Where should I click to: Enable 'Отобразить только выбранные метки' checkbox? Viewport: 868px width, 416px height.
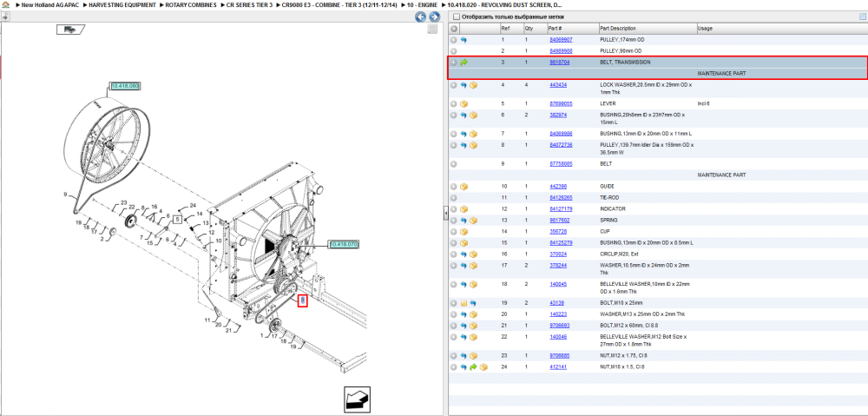[x=457, y=17]
